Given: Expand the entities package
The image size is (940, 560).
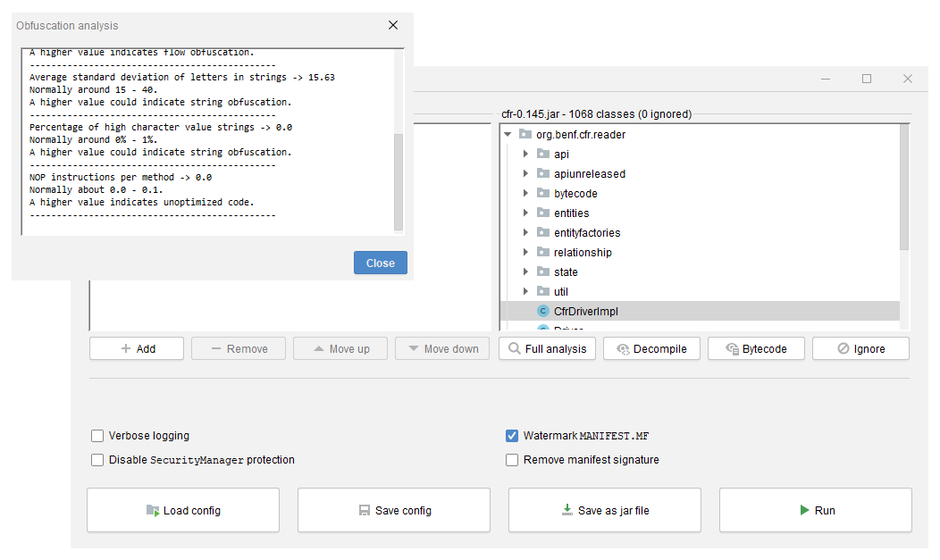Looking at the screenshot, I should click(526, 213).
